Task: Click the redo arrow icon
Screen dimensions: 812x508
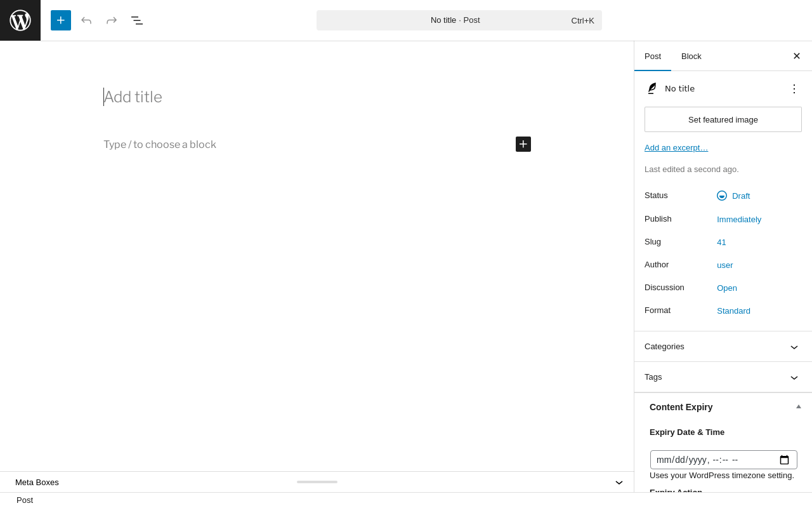Action: tap(112, 20)
